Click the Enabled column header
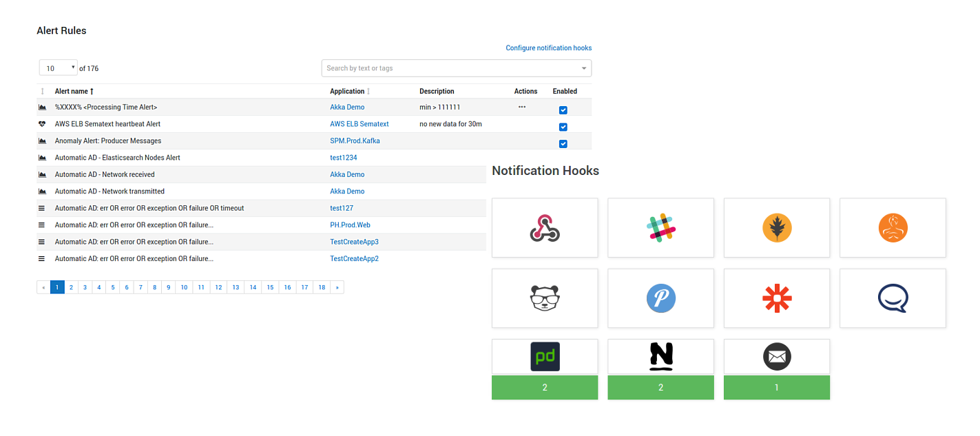Image resolution: width=980 pixels, height=436 pixels. (x=565, y=91)
